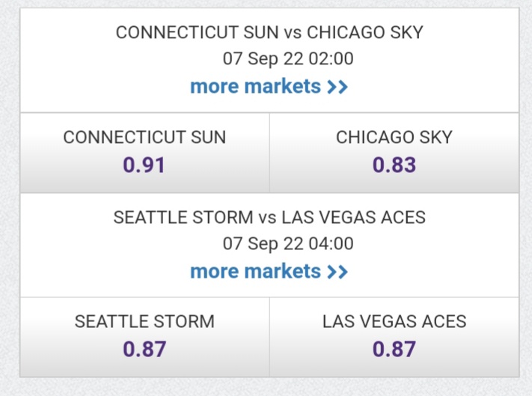This screenshot has width=532, height=396.
Task: Select the 0.91 odds value
Action: pos(144,165)
